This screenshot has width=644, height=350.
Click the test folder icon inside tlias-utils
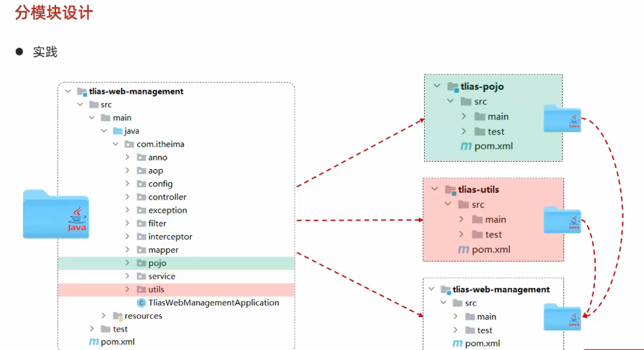[x=478, y=234]
